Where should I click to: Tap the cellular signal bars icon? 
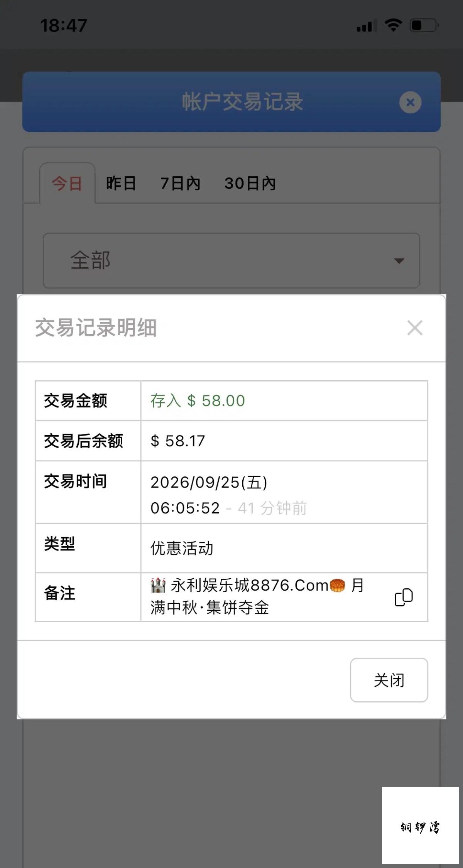coord(367,25)
